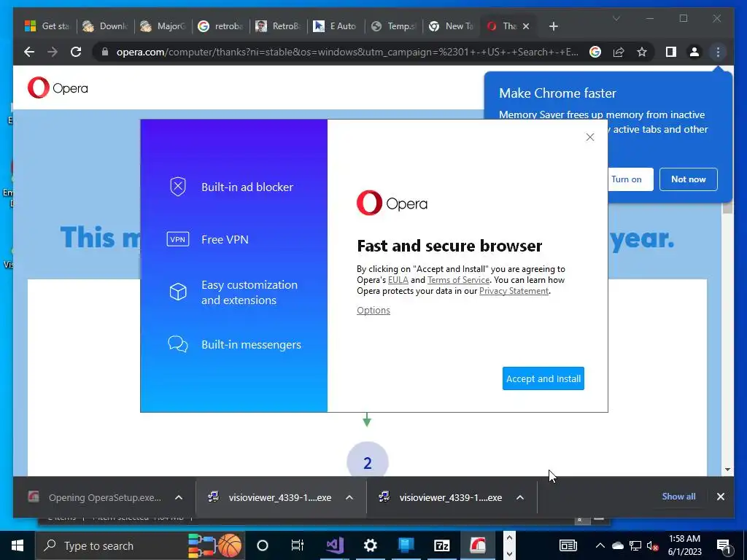Open the notification center icon
Image resolution: width=747 pixels, height=560 pixels.
point(723,545)
